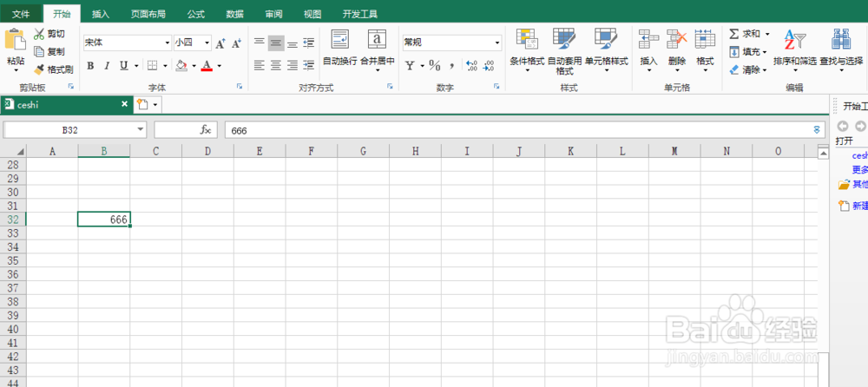Viewport: 868px width, 387px height.
Task: Copy with the 复制 button
Action: (x=49, y=52)
